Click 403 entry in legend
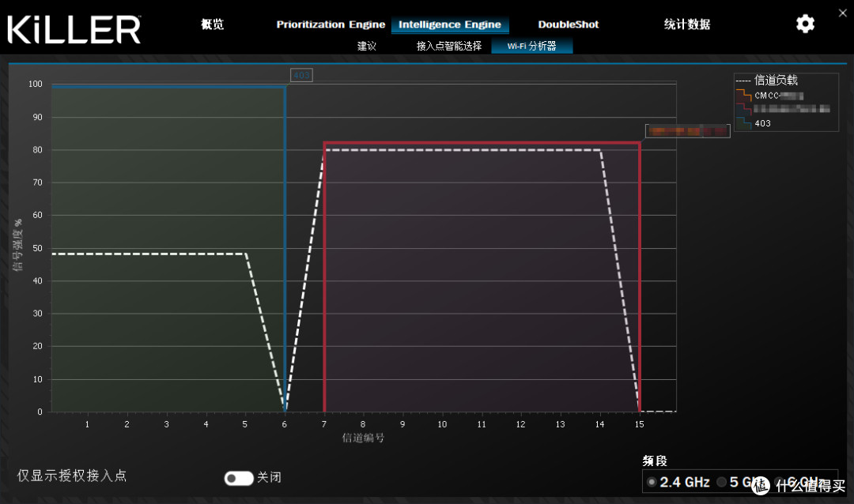The height and width of the screenshot is (504, 854). click(762, 123)
